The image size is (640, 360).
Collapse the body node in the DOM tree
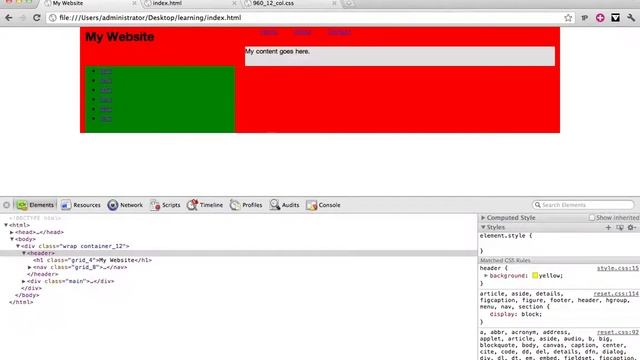(12, 239)
